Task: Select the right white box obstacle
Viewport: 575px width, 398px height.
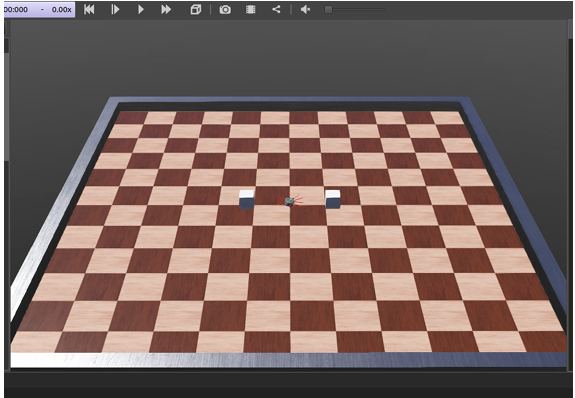Action: (333, 199)
